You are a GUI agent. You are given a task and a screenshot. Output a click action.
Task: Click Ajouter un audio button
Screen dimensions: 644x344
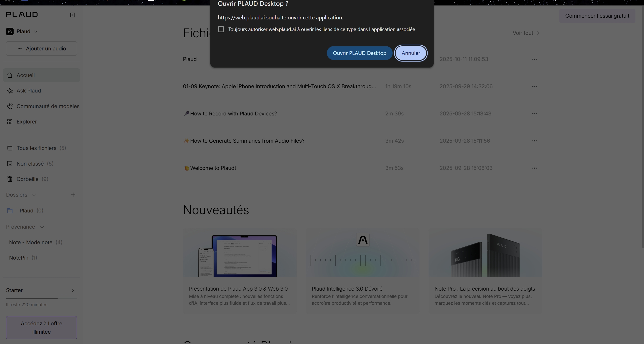tap(42, 48)
